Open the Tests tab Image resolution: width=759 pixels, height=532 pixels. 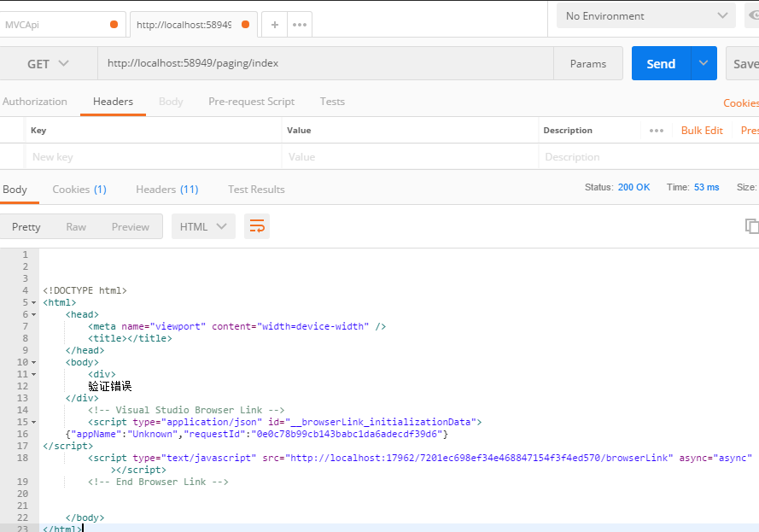point(332,102)
